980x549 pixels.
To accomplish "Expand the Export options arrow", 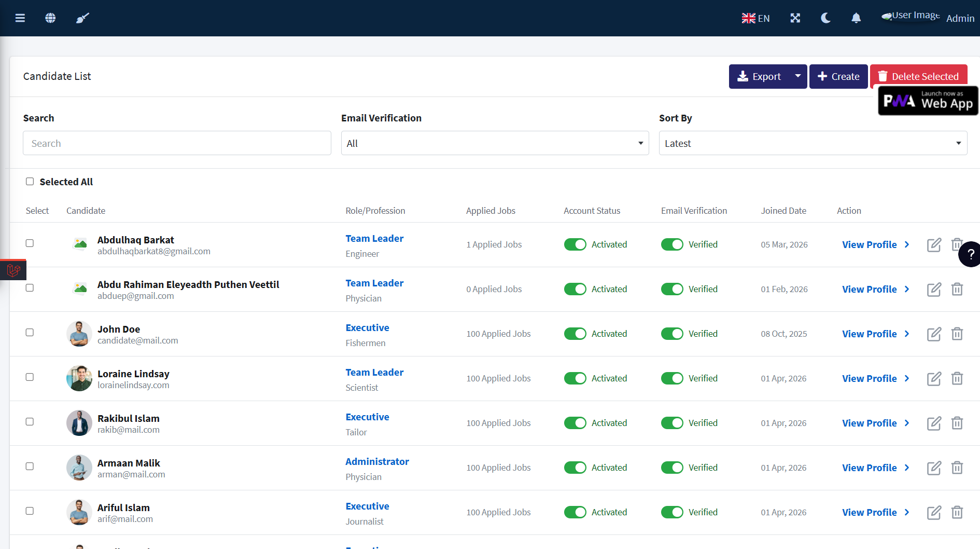I will (798, 76).
